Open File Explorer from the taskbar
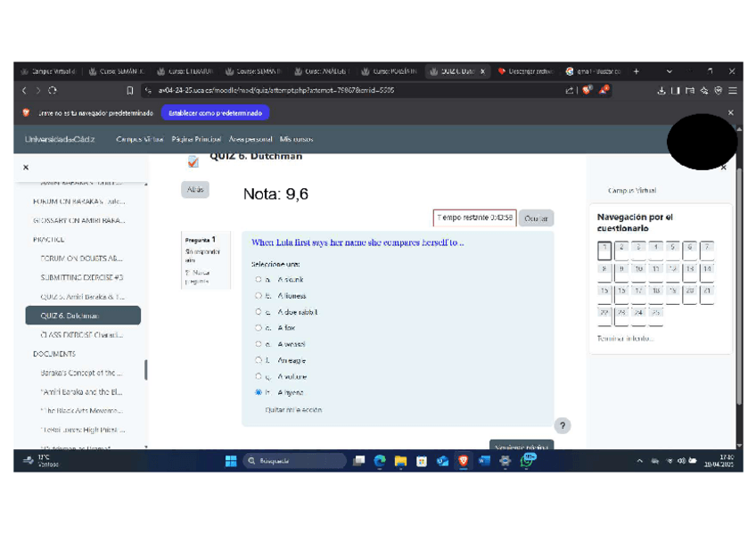756x534 pixels. pos(400,461)
